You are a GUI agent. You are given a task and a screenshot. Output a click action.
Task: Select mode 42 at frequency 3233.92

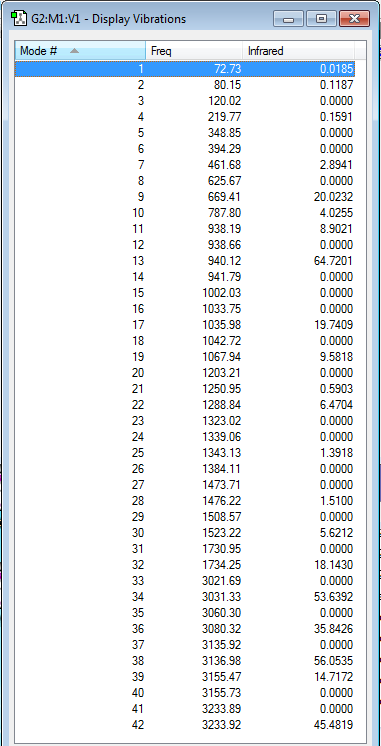(185, 725)
